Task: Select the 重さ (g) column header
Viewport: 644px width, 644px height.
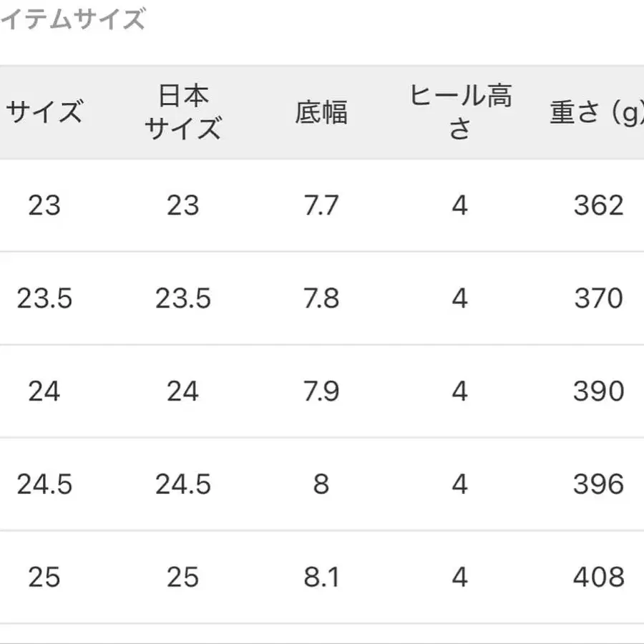Action: pos(595,112)
